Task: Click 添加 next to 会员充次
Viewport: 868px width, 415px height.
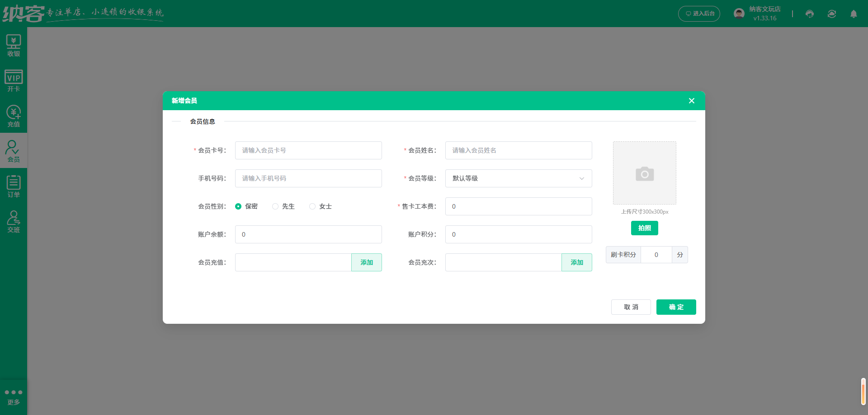Action: [576, 262]
